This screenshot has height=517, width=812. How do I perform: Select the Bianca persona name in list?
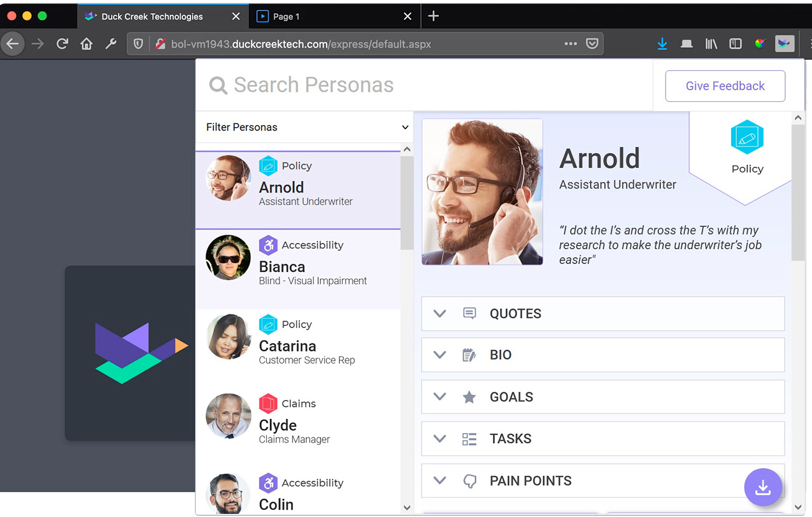click(282, 266)
